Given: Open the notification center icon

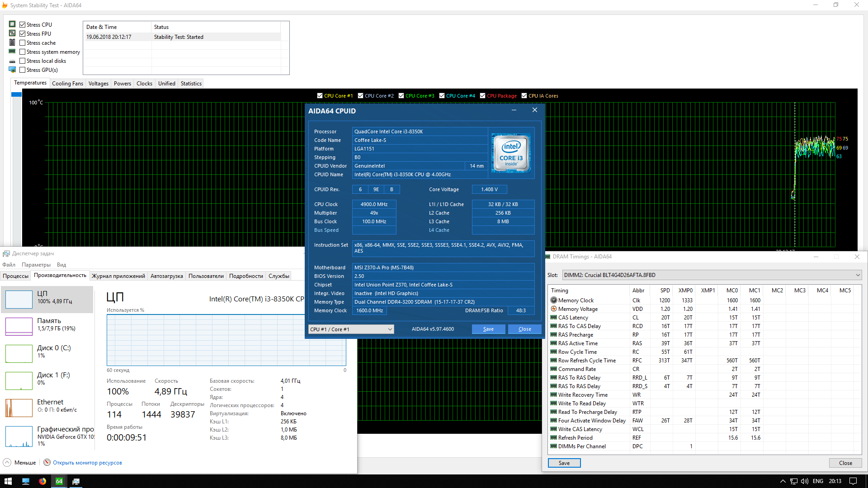Looking at the screenshot, I should point(853,481).
